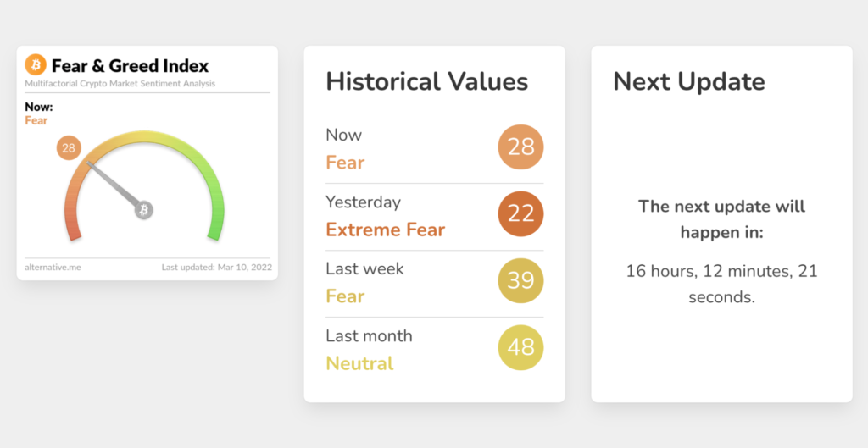Click the orange 28 gauge marker bubble
Viewport: 868px width, 448px height.
coord(69,147)
